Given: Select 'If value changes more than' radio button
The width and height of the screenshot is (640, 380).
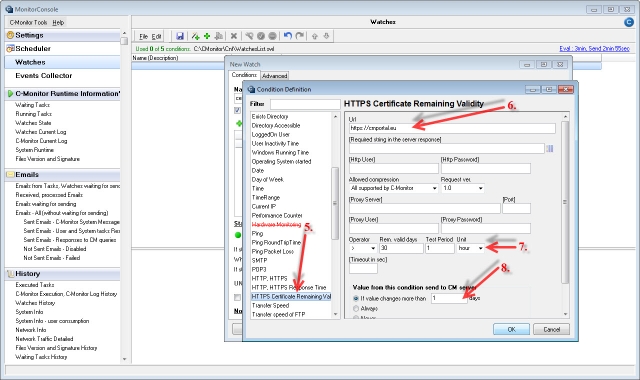Looking at the screenshot, I should tap(356, 298).
